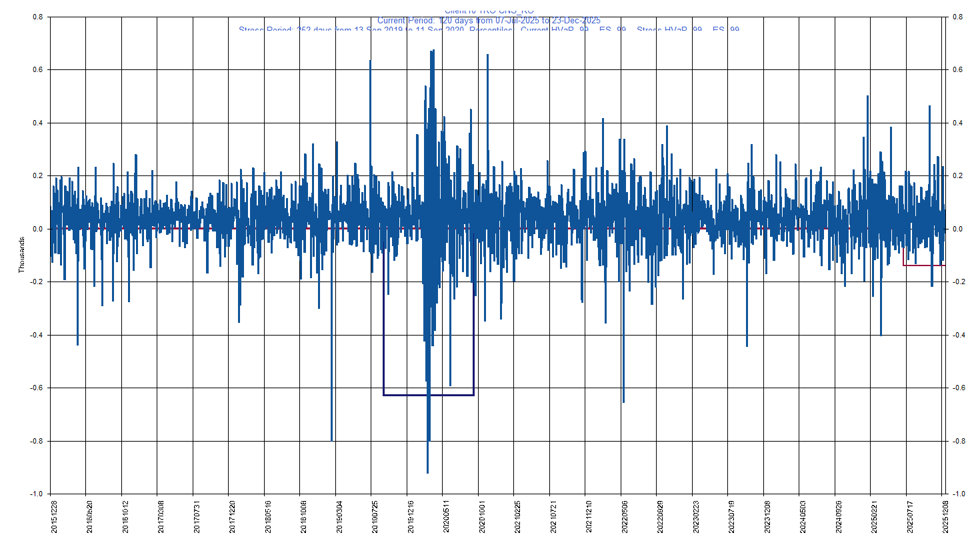Select the right axis -0.4 value label
Image resolution: width=980 pixels, height=547 pixels.
click(x=959, y=335)
